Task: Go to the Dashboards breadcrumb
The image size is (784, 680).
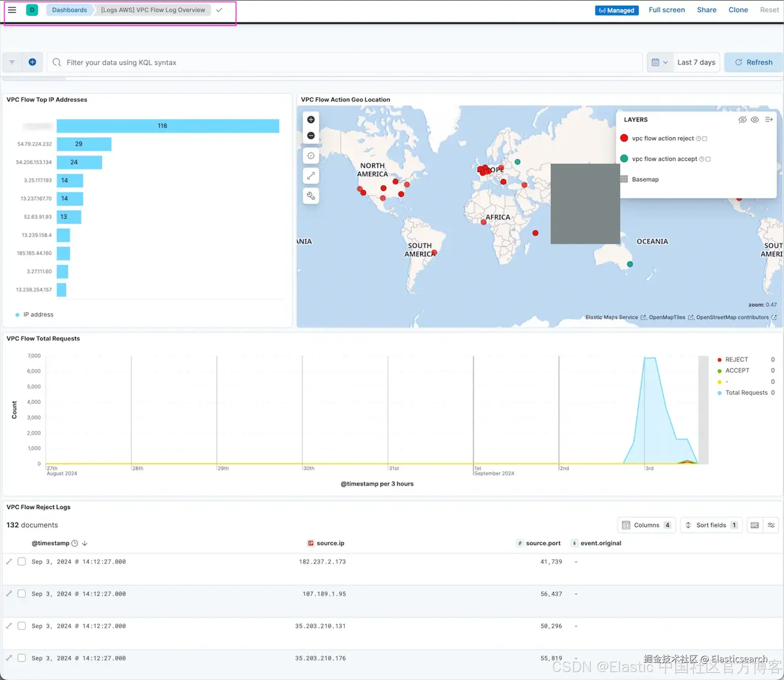Action: click(70, 10)
